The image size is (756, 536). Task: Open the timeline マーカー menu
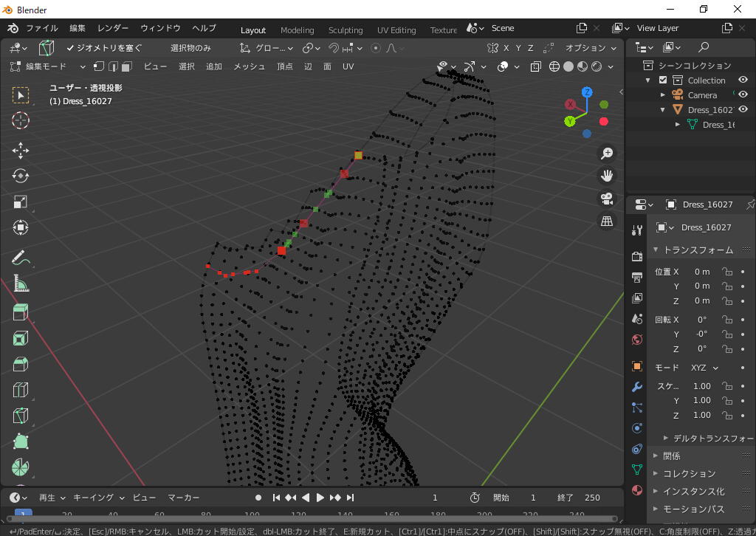[x=183, y=498]
